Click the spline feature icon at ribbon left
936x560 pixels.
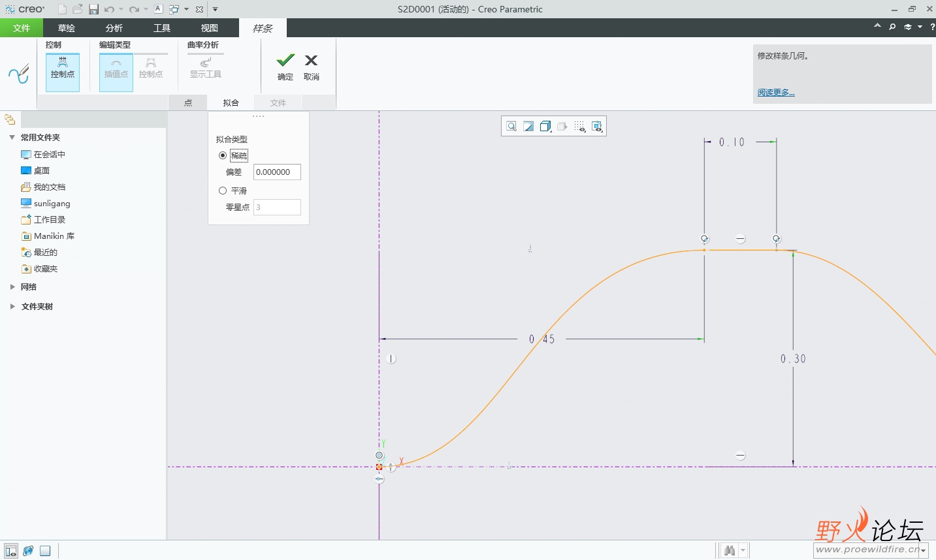[x=19, y=73]
